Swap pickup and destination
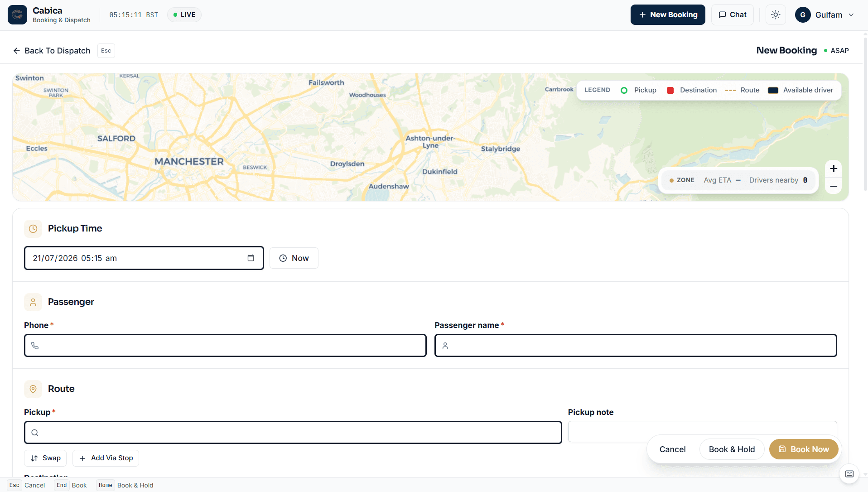 [45, 458]
